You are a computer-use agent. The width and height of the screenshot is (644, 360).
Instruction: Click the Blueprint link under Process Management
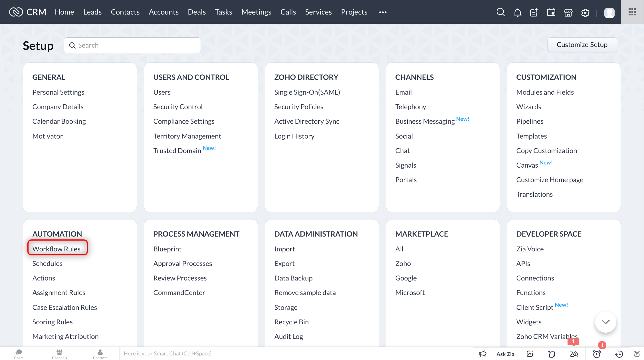[x=167, y=248]
